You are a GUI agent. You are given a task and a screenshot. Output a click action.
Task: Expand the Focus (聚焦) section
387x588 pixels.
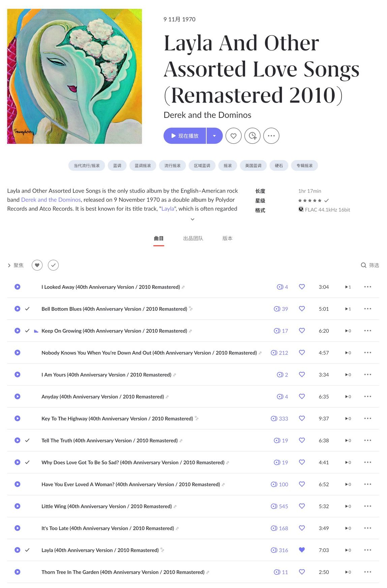tap(16, 266)
